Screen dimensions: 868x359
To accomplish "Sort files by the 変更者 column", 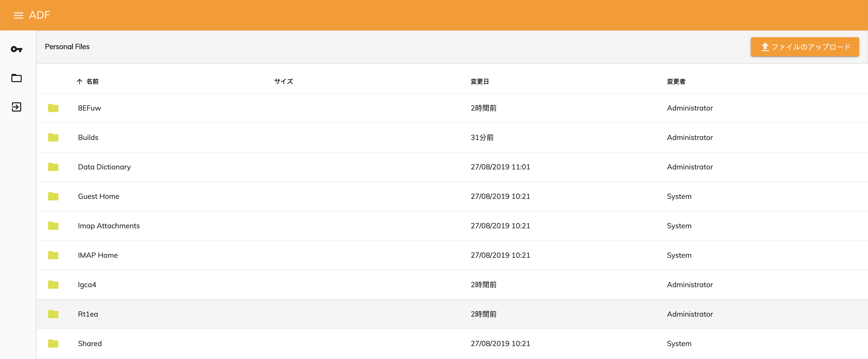I will click(676, 82).
